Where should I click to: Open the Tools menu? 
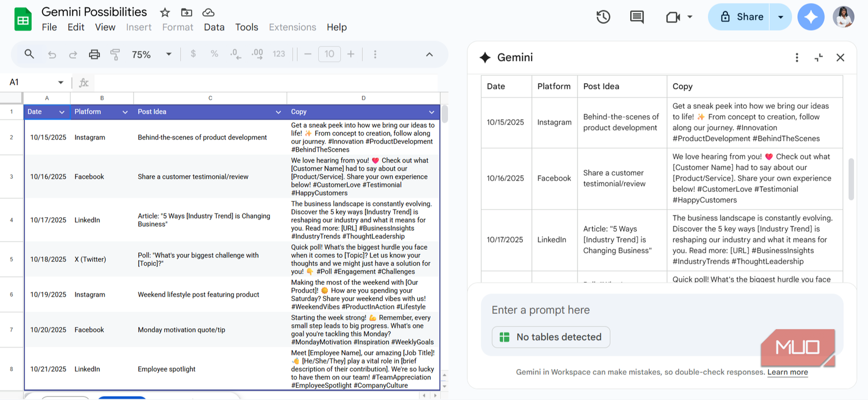tap(247, 27)
